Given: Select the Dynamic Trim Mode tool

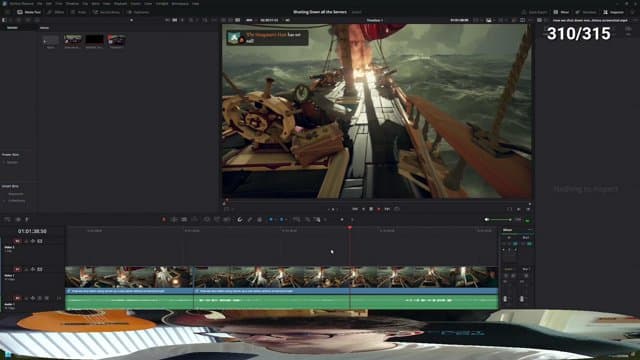Looking at the screenshot, I should [x=184, y=220].
